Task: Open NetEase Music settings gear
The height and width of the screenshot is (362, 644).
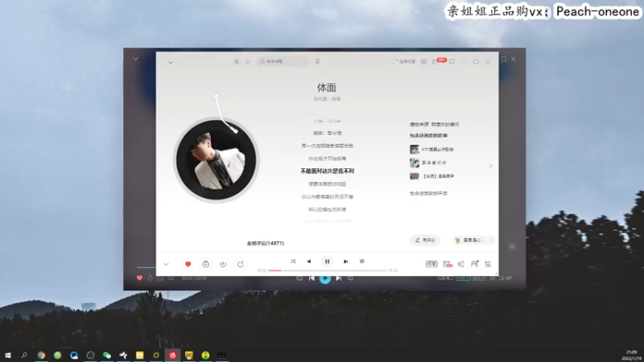Action: click(x=423, y=62)
